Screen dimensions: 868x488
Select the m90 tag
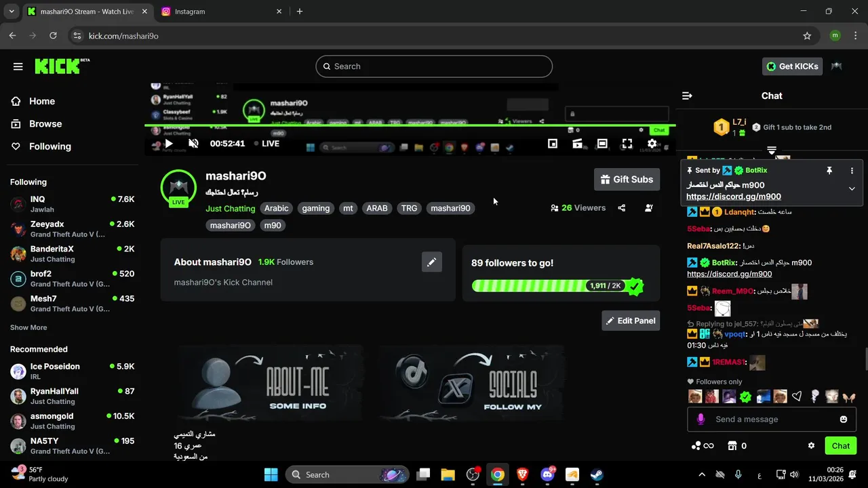(x=273, y=226)
